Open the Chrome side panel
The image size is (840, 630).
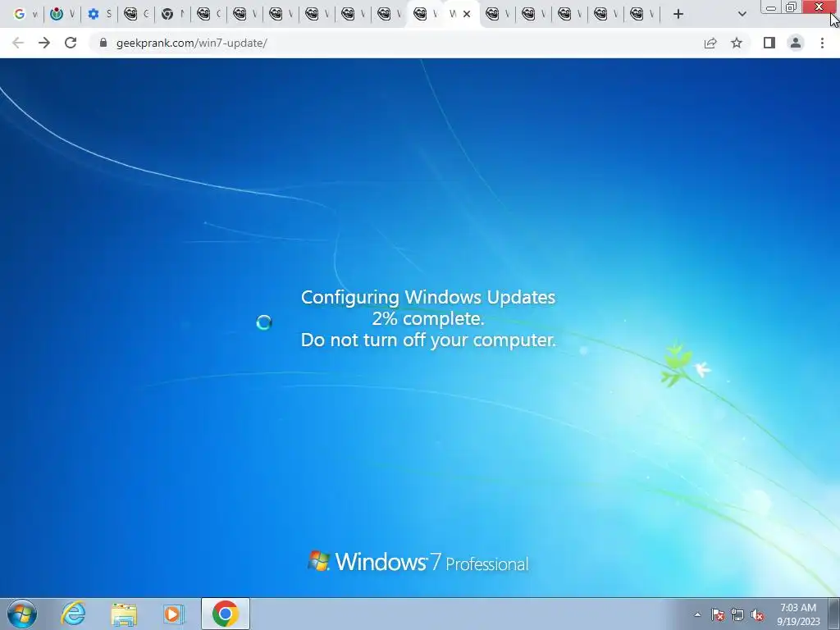(769, 43)
